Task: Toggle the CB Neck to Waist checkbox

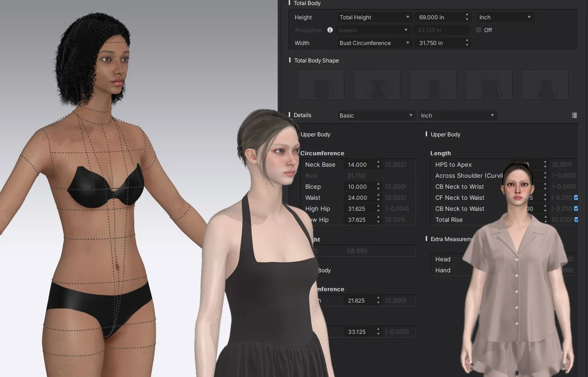Action: [576, 208]
